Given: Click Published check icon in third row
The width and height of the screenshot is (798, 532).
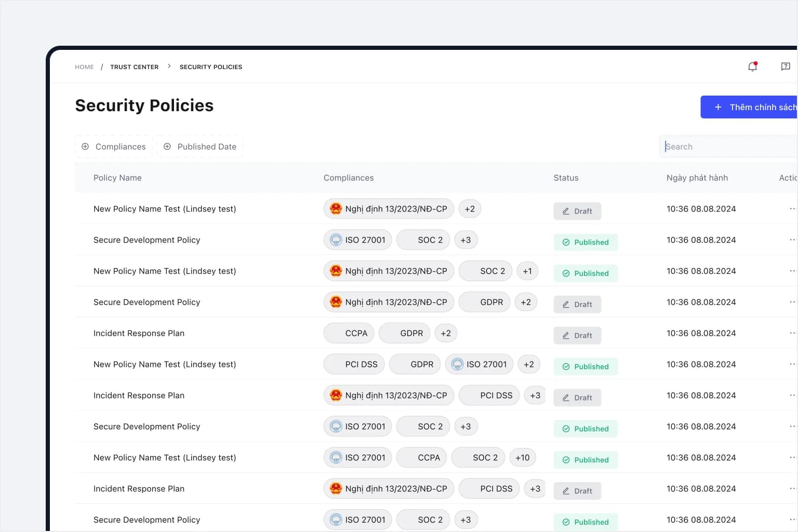Looking at the screenshot, I should pos(566,273).
